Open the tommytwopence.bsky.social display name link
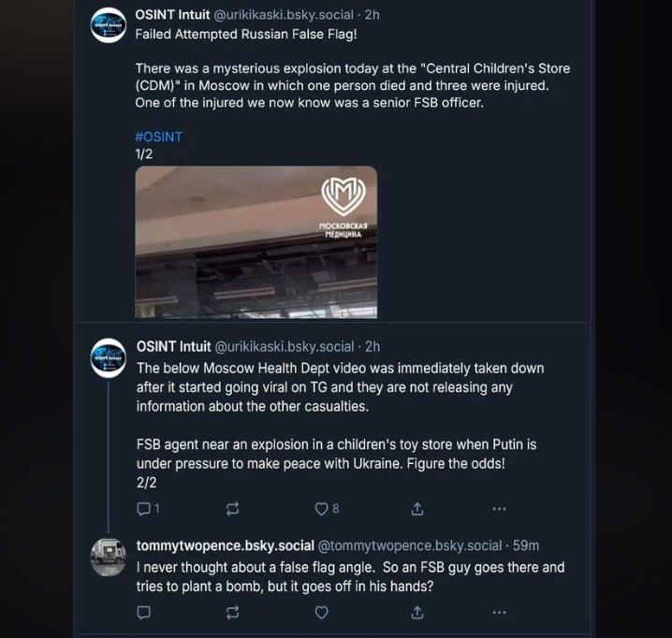The image size is (672, 638). [225, 545]
